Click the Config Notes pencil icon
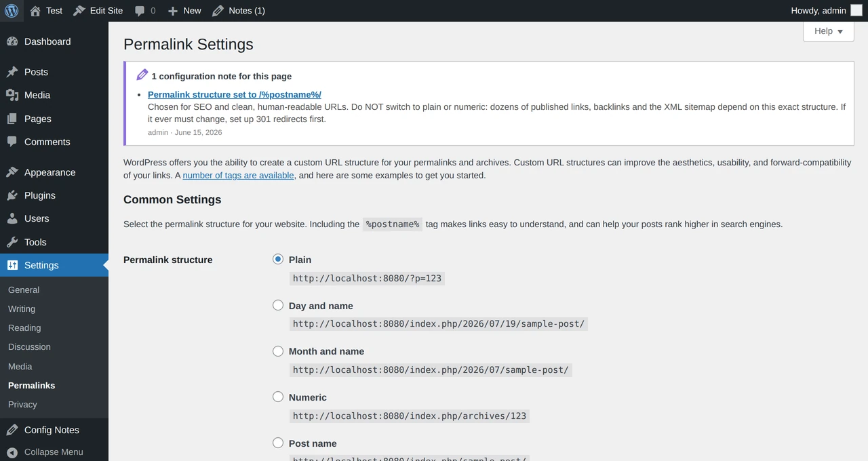Viewport: 868px width, 461px height. [x=12, y=430]
